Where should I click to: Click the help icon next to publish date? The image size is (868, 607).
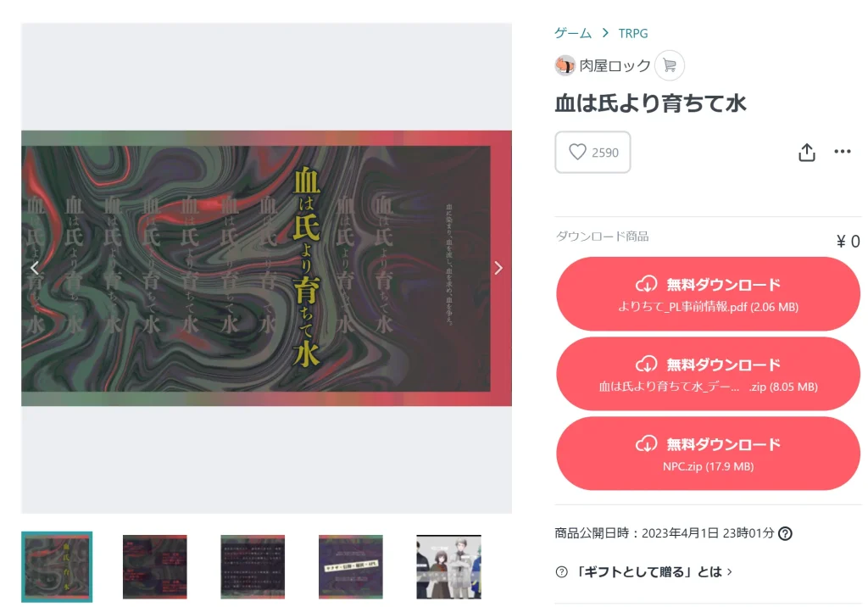click(x=785, y=533)
